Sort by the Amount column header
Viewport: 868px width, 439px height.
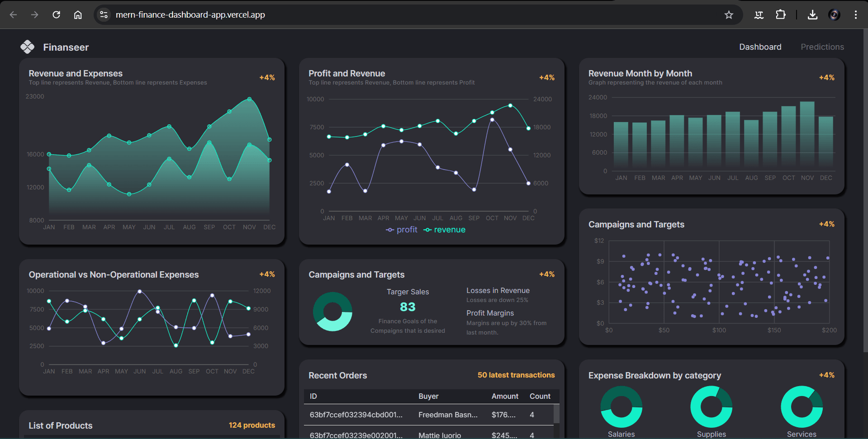coord(505,397)
